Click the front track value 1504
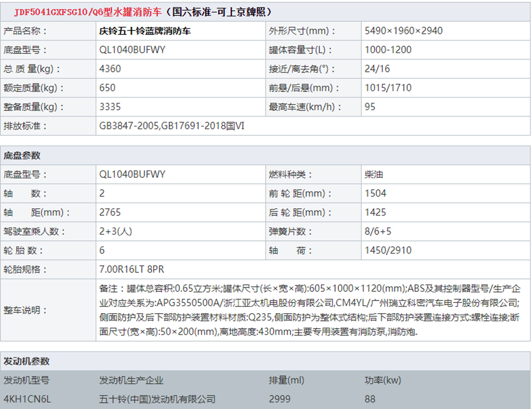Viewport: 532px width, 409px height. point(375,194)
